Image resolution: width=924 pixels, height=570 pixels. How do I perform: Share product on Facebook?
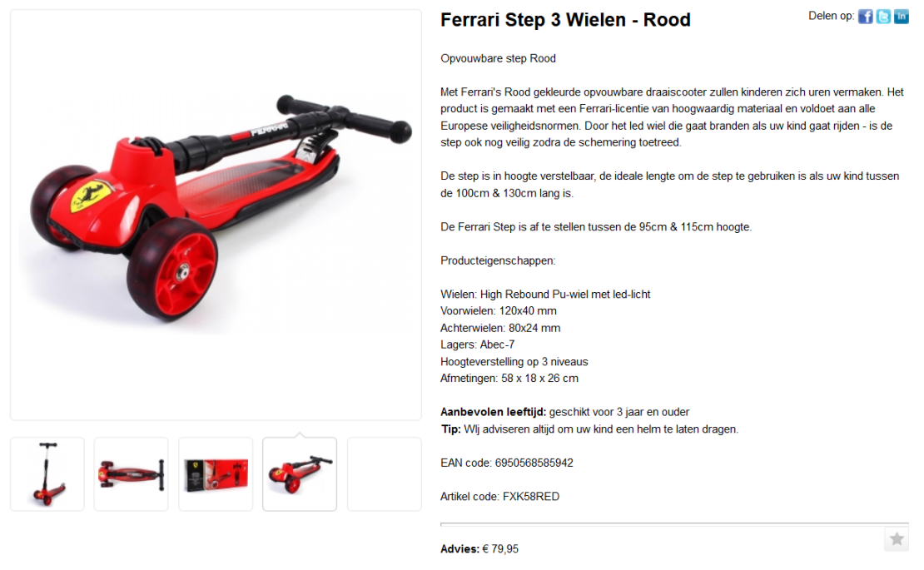pos(865,17)
